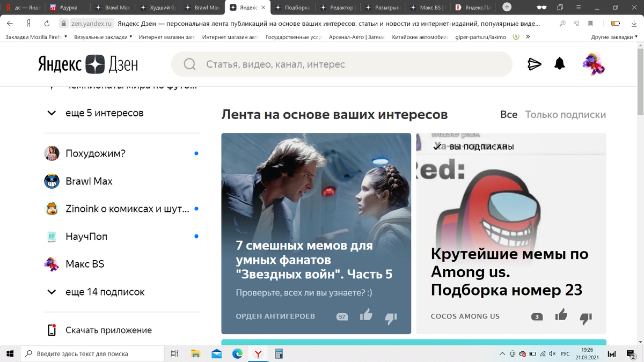644x362 pixels.
Task: Show more bookmarks with the chevron
Action: [x=528, y=37]
